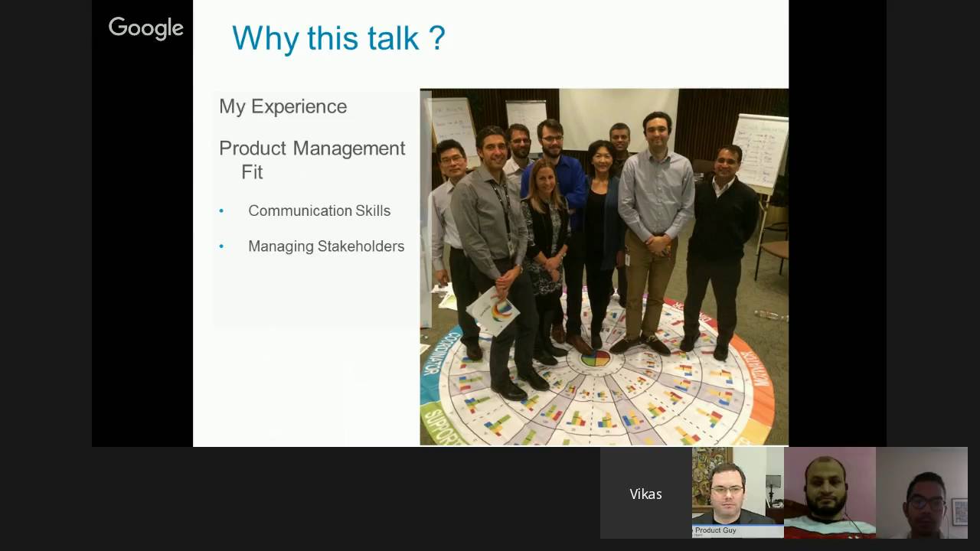Screen dimensions: 980x551
Task: Select the "Communication Skills" bullet text
Action: (318, 210)
